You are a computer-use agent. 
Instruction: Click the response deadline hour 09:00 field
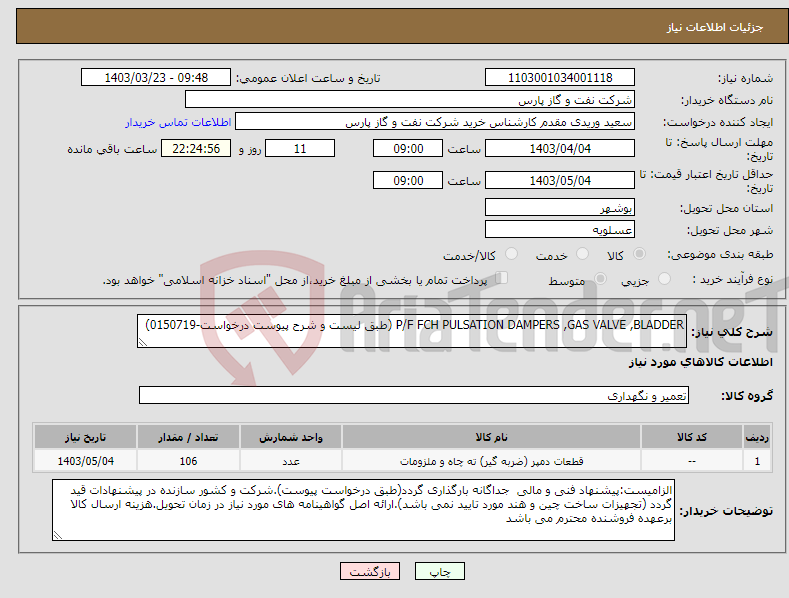[408, 148]
